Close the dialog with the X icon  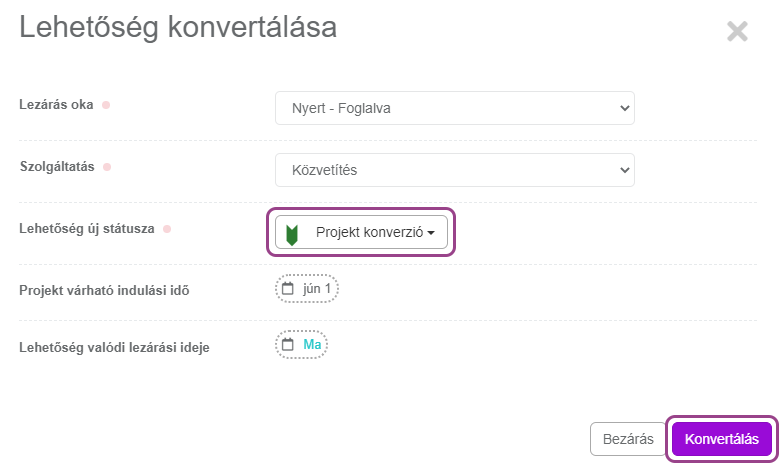[737, 32]
